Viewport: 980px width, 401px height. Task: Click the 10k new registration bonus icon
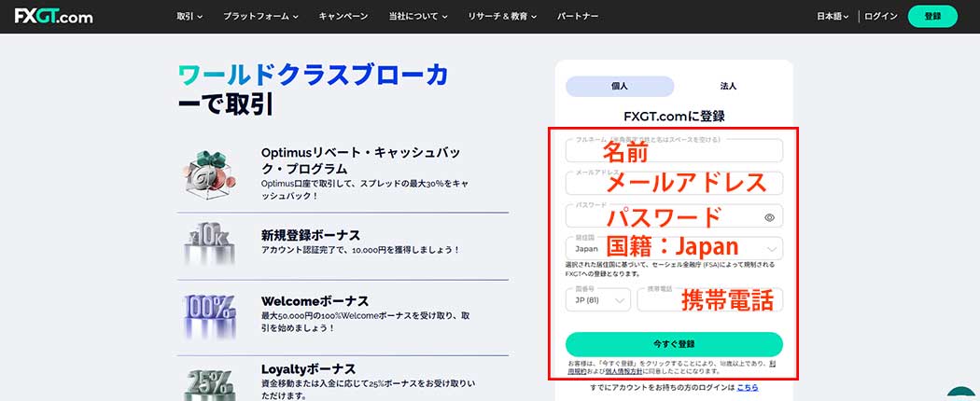pyautogui.click(x=209, y=242)
